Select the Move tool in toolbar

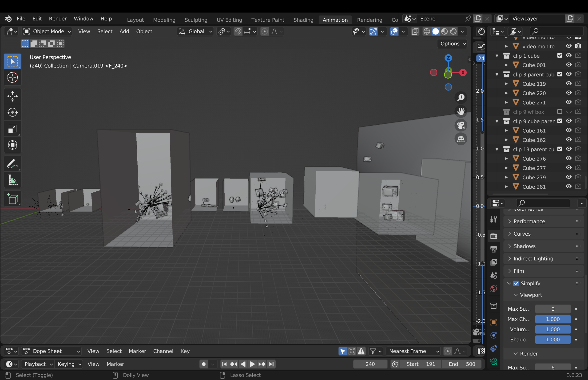coord(12,96)
